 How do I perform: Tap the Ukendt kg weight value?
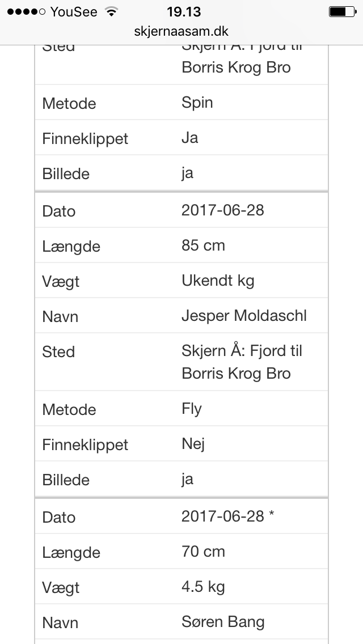coord(218,281)
